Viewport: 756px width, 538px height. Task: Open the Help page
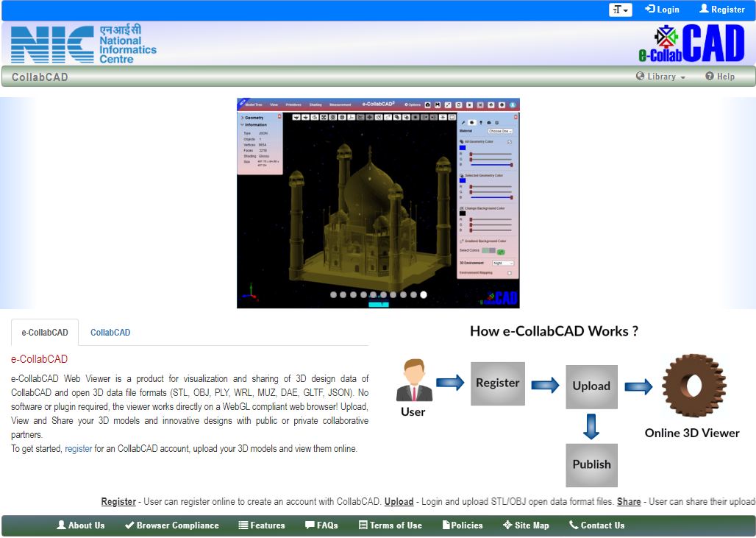click(x=720, y=77)
